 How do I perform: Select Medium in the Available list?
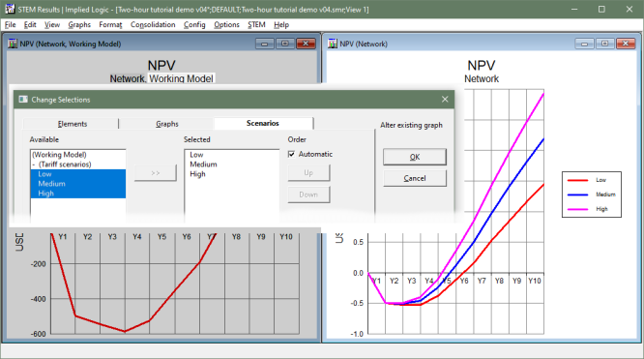52,184
